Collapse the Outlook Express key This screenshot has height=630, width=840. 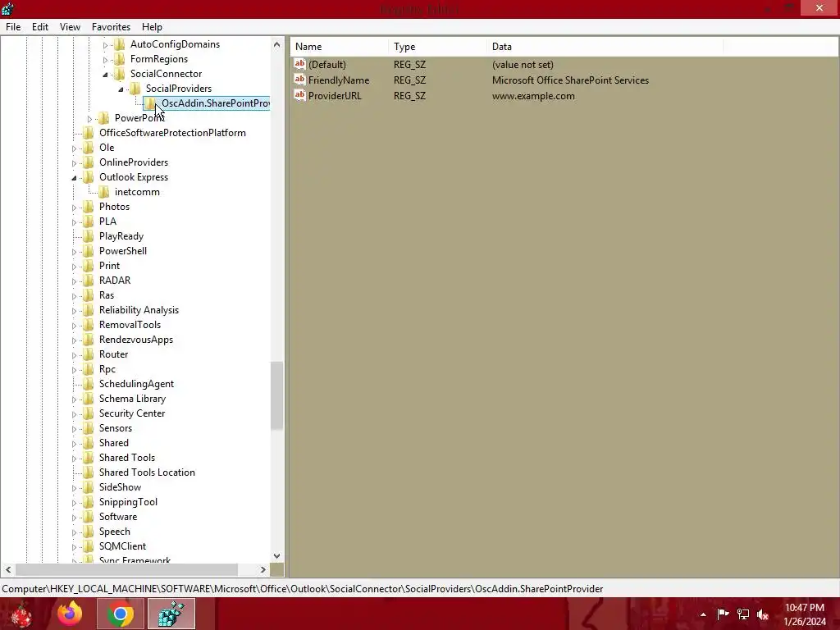(x=75, y=178)
